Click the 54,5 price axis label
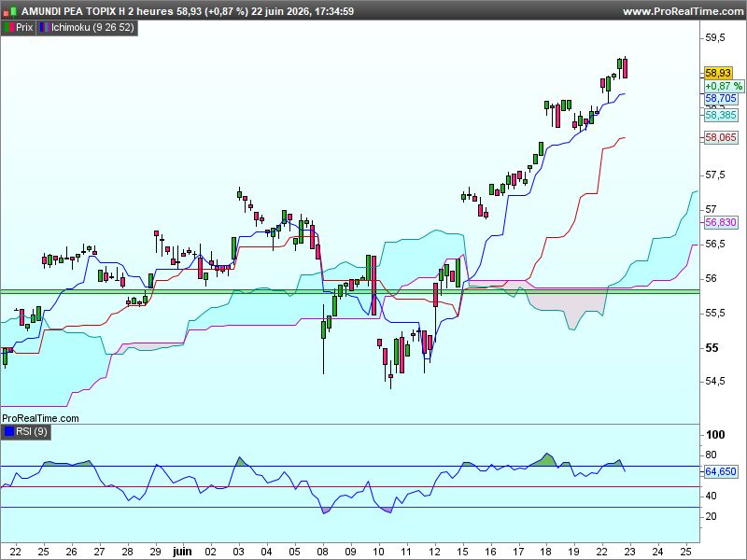747x560 pixels. [x=715, y=382]
